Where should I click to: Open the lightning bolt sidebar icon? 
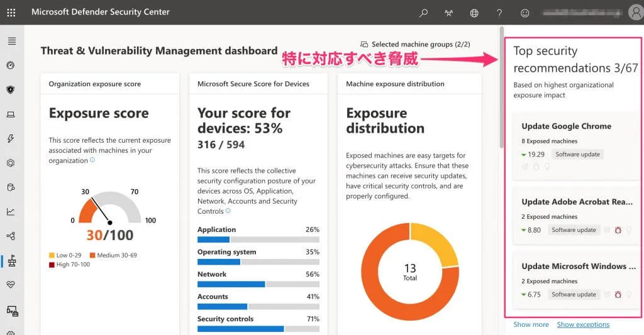(11, 138)
